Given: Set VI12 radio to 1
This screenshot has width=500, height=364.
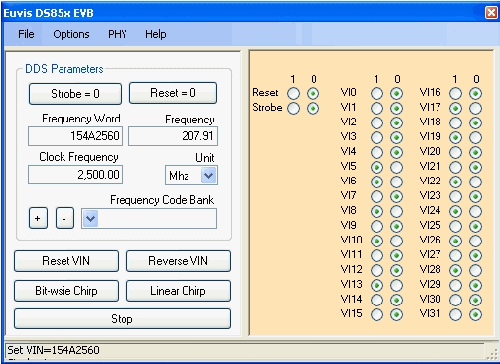Looking at the screenshot, I should [x=377, y=270].
